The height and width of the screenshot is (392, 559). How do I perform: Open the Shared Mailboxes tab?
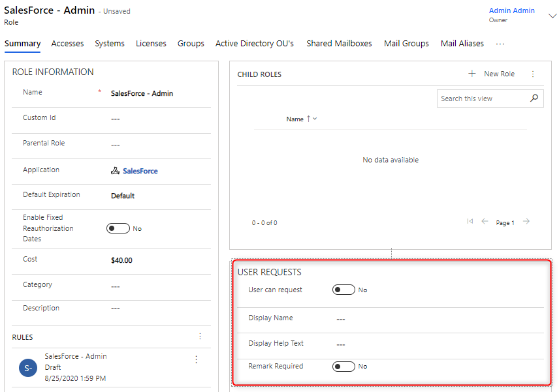[339, 44]
